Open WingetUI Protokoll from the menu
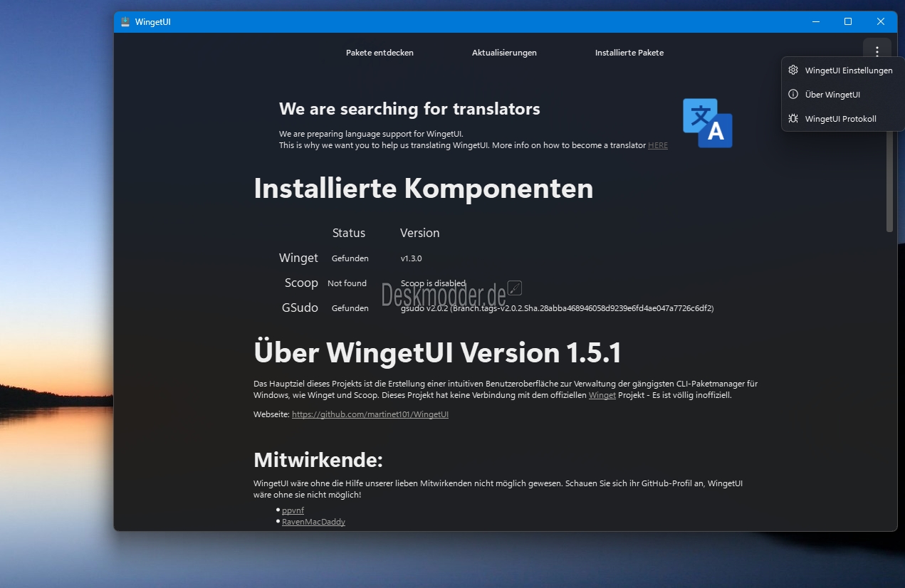This screenshot has height=588, width=905. click(840, 119)
